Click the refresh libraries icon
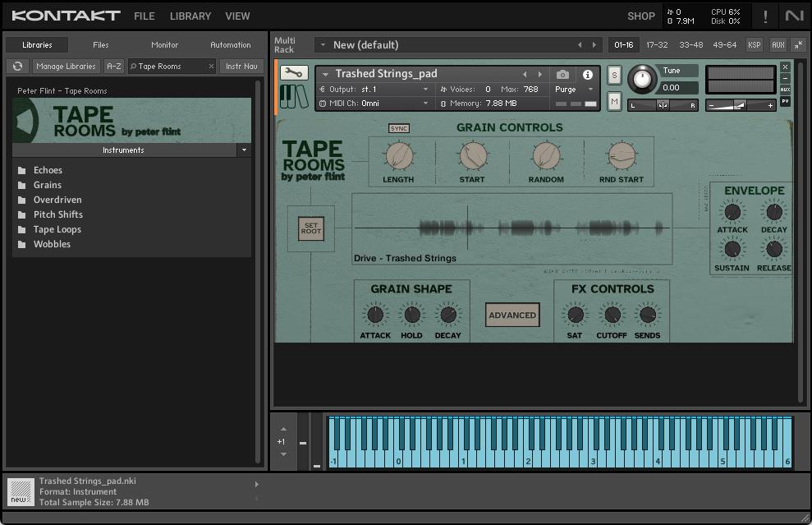 [x=17, y=67]
